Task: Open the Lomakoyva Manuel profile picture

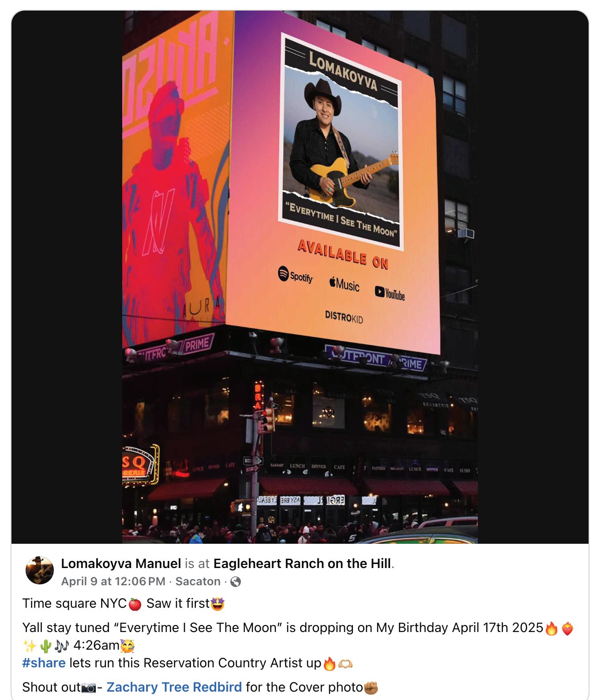Action: [40, 570]
